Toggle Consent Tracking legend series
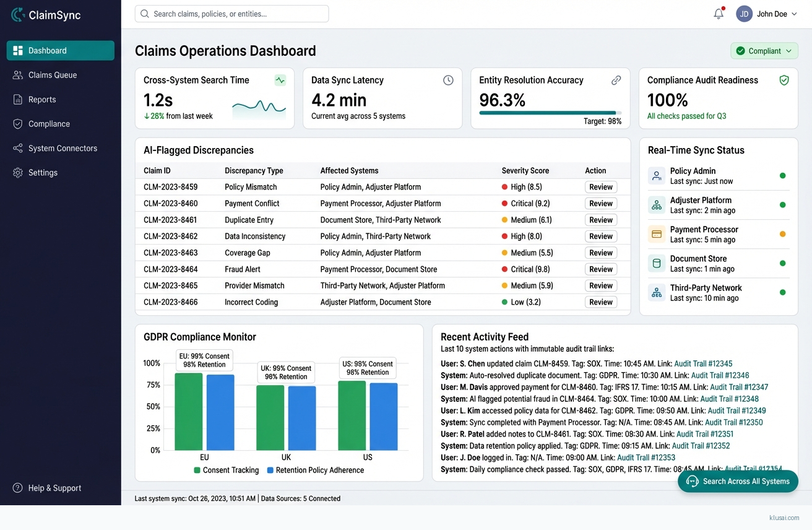The height and width of the screenshot is (530, 812). coord(227,470)
